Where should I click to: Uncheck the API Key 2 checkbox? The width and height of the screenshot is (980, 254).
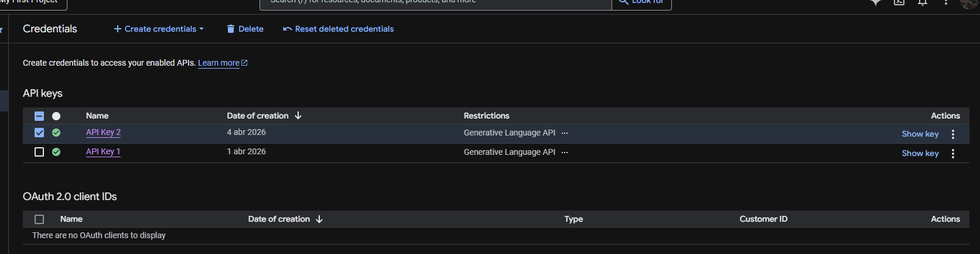click(39, 133)
